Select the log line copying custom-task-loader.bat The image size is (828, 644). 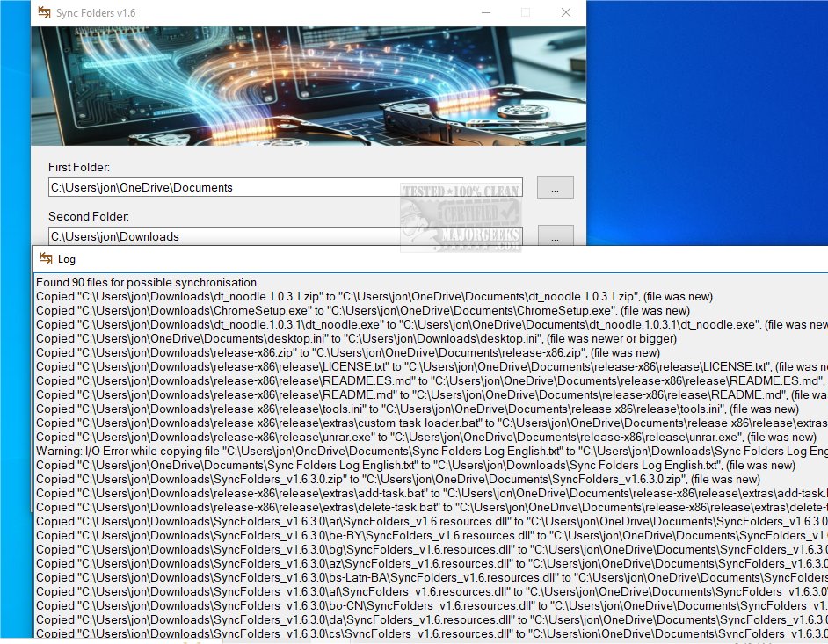pos(432,423)
